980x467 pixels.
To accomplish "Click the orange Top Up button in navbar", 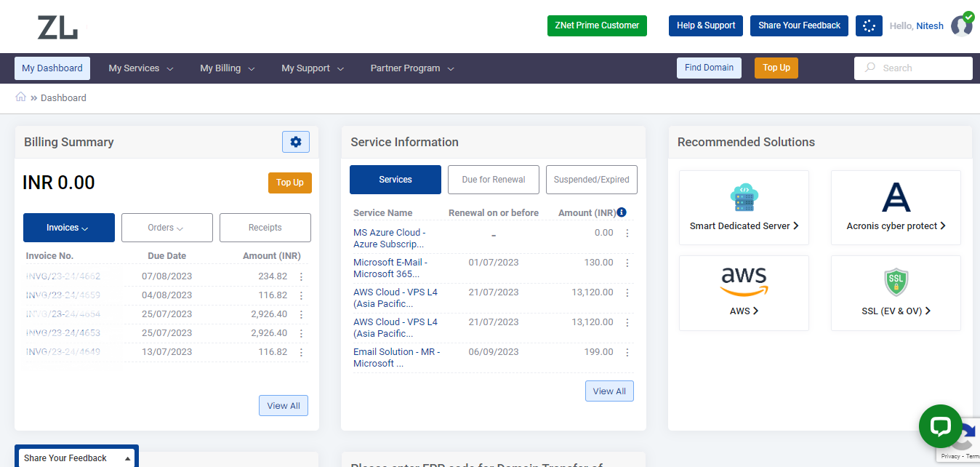I will (x=776, y=68).
